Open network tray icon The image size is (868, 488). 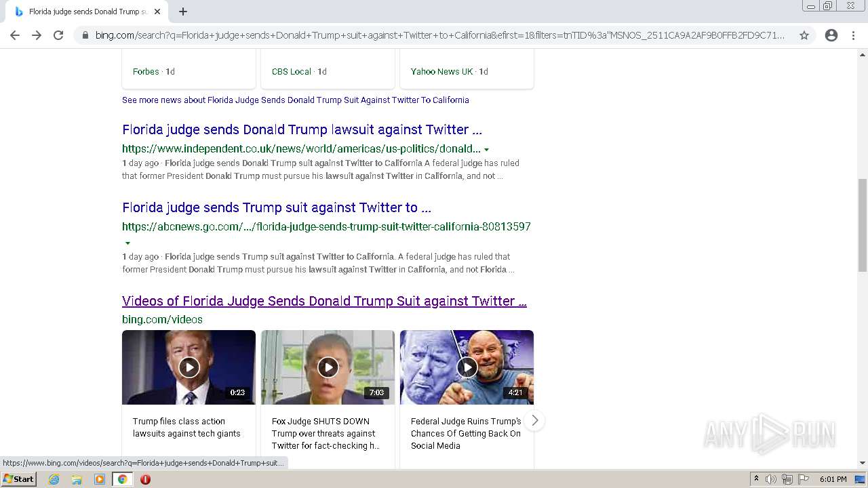coord(787,479)
